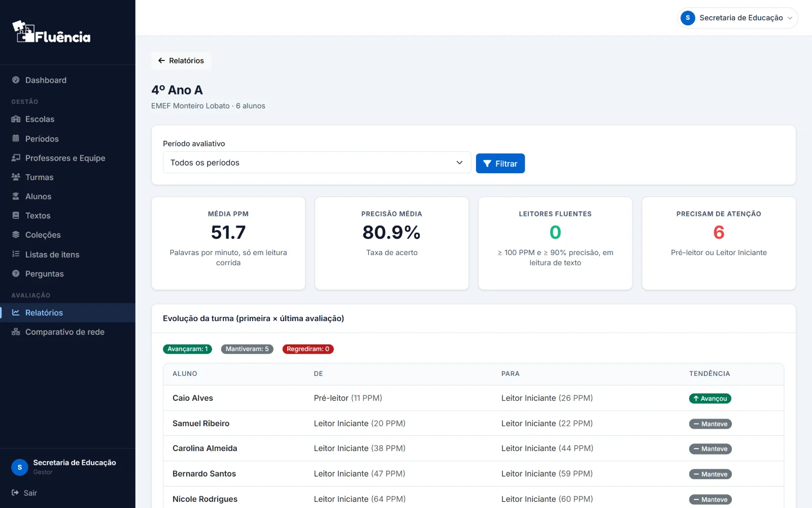Viewport: 812px width, 508px height.
Task: Click the Sair logout icon
Action: tap(15, 493)
